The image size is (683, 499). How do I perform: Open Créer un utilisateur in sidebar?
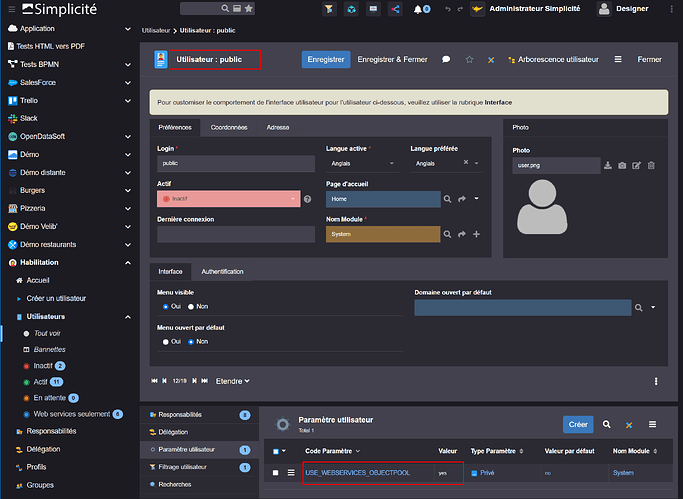57,299
